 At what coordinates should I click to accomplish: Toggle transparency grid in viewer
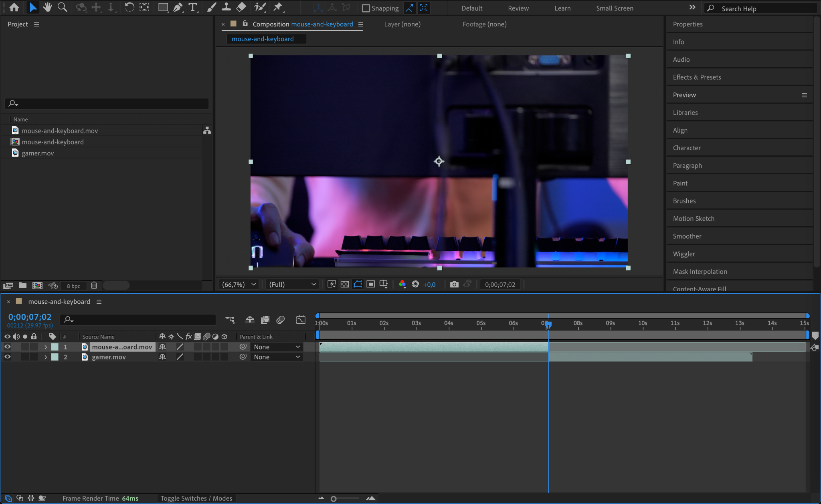coord(345,284)
